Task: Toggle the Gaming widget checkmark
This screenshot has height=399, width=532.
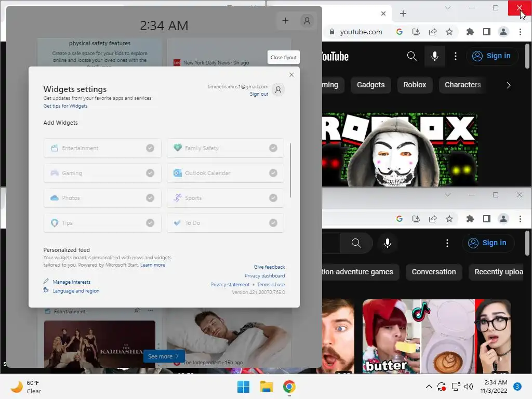Action: coord(150,173)
